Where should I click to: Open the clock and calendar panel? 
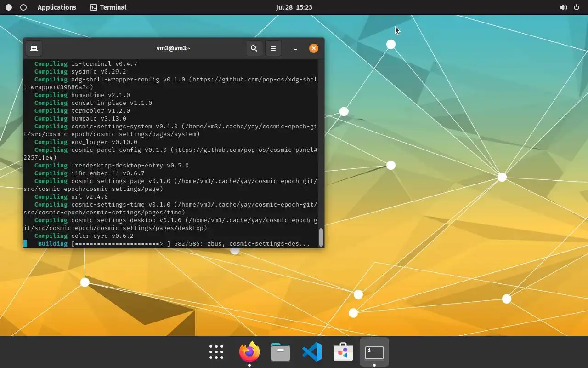coord(294,7)
